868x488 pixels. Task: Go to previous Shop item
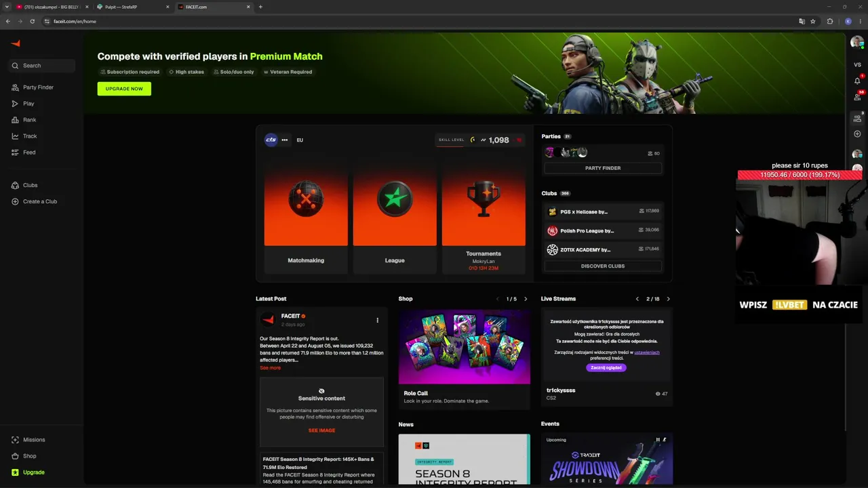pyautogui.click(x=497, y=299)
